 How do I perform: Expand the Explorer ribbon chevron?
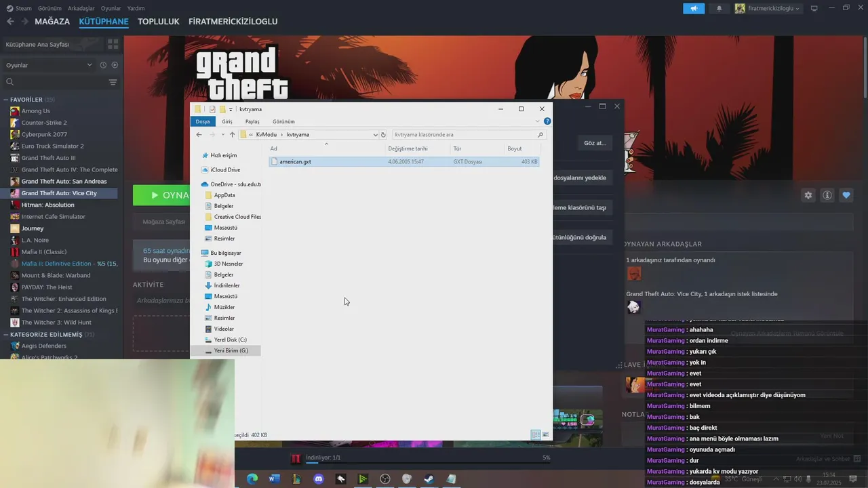point(538,121)
